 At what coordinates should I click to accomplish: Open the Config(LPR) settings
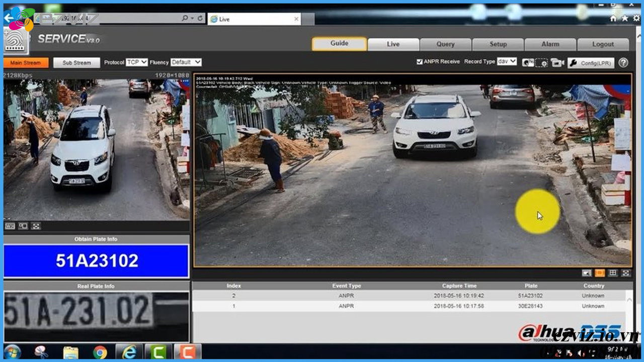point(591,62)
